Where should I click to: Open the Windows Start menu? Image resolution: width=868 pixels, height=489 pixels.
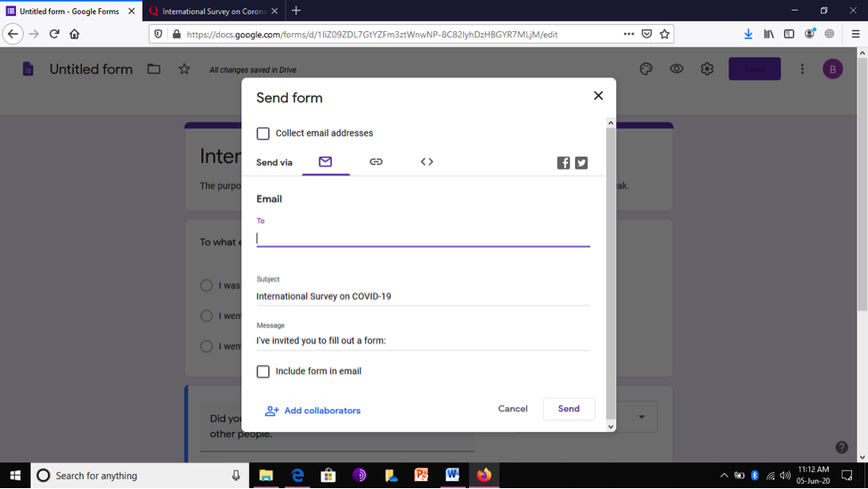point(15,476)
